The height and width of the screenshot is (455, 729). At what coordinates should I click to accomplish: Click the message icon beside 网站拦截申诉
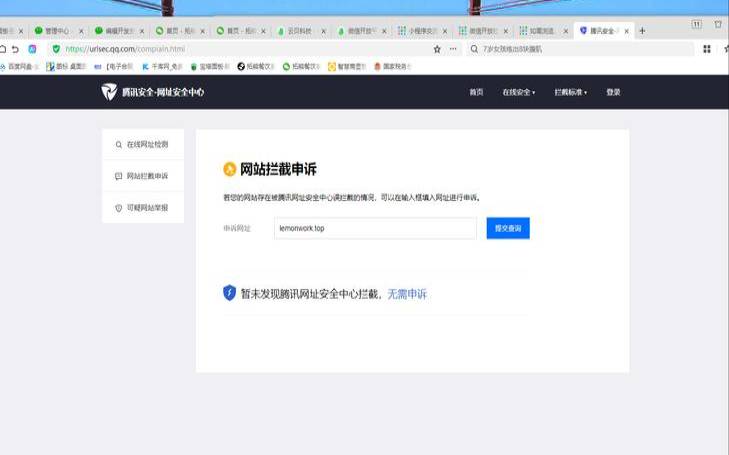(x=119, y=176)
